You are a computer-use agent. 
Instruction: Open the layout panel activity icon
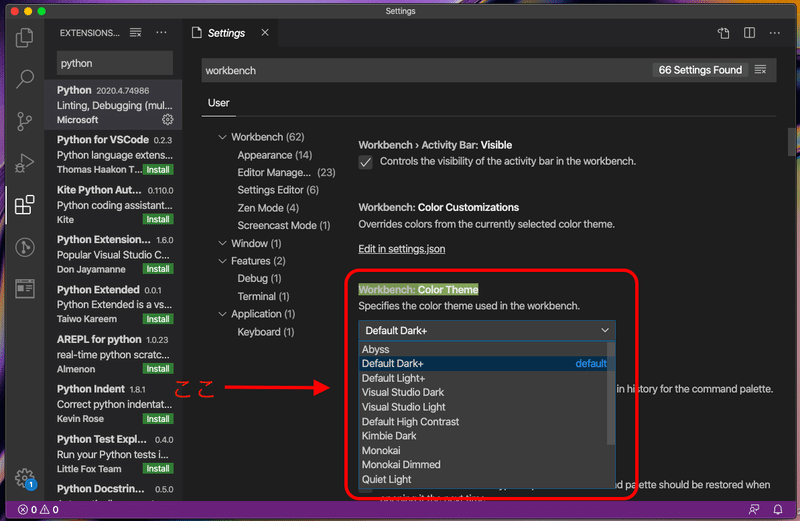24,289
